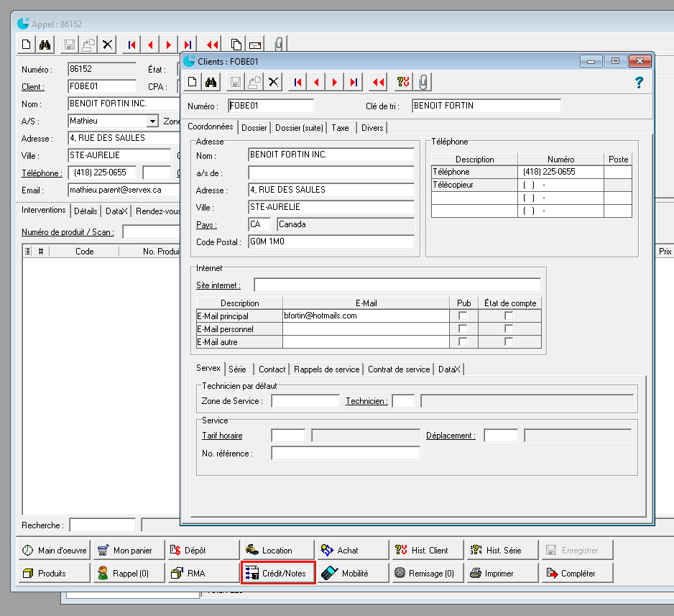Click New document icon in Appel window
The height and width of the screenshot is (616, 674).
point(26,45)
